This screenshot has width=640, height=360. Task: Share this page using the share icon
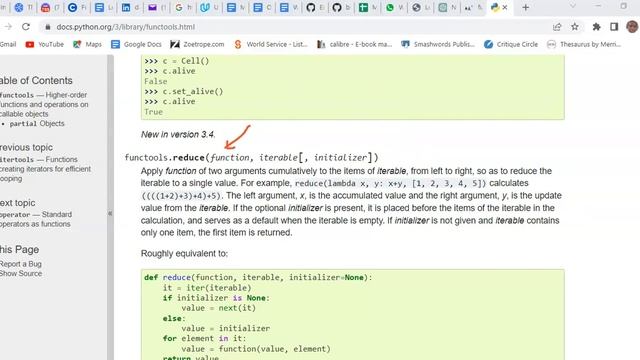pos(557,27)
